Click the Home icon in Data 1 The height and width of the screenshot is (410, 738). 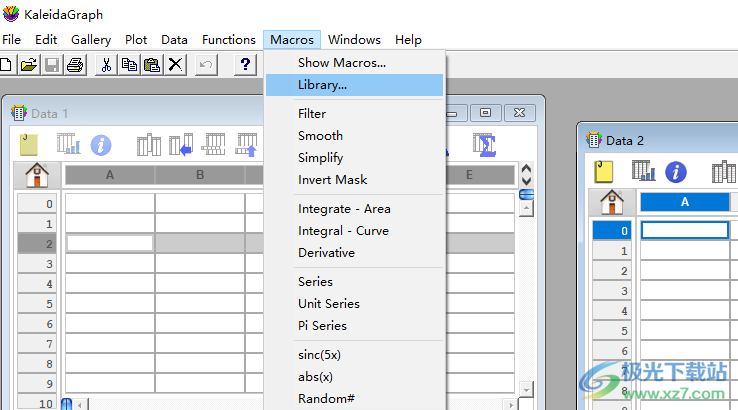pyautogui.click(x=37, y=175)
